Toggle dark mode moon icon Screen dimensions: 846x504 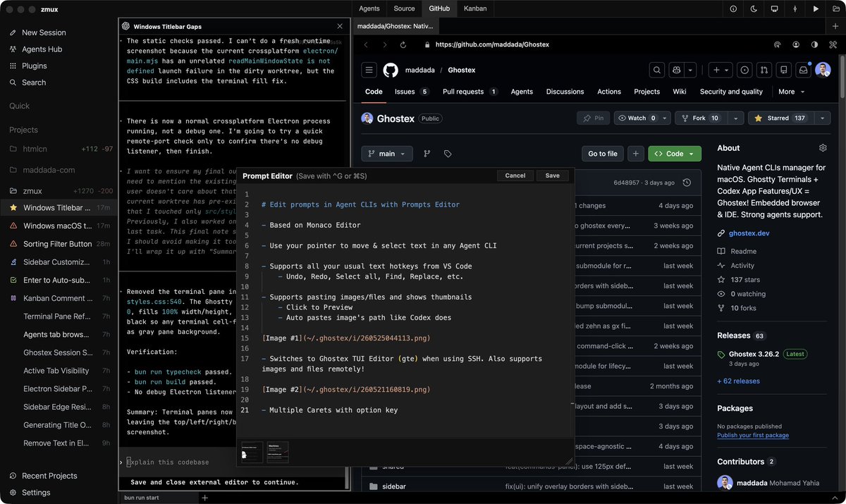pyautogui.click(x=754, y=9)
